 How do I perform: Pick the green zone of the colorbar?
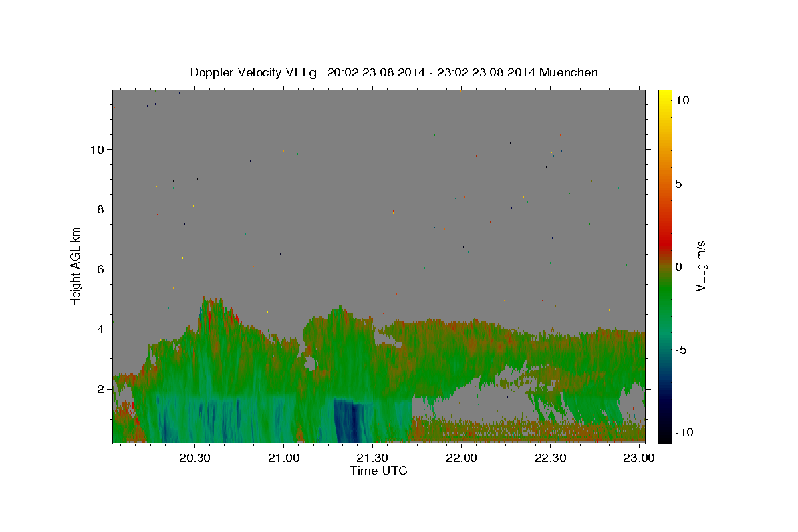tap(664, 293)
